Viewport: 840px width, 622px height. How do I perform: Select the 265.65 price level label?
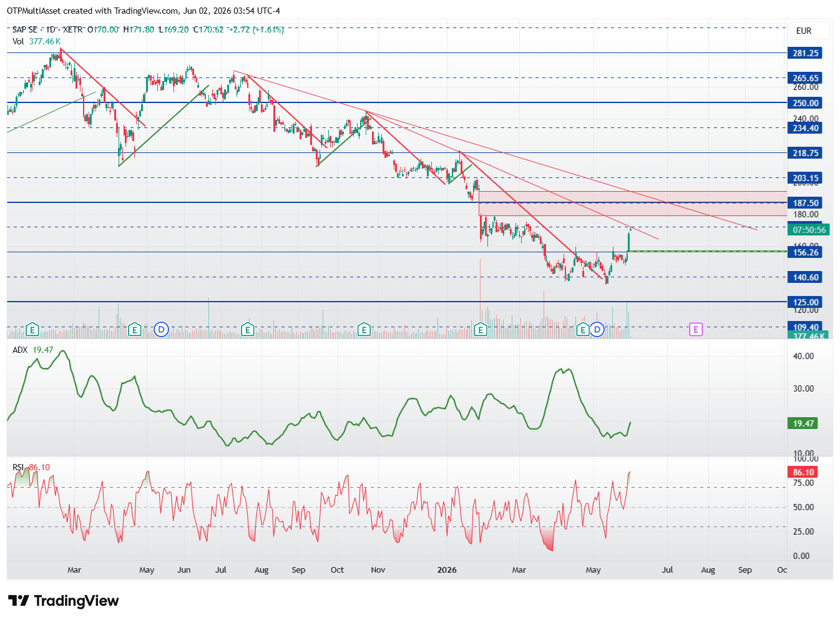pyautogui.click(x=805, y=78)
